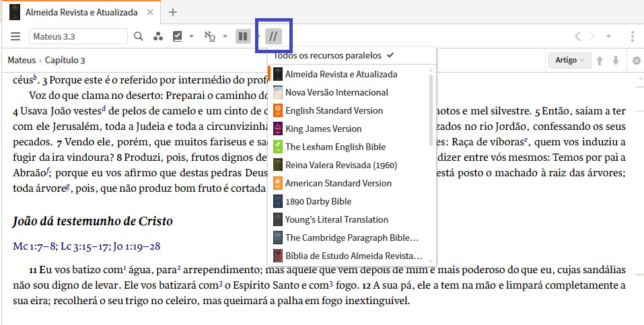Click the Almeida tab book cover icon
Screen dimensions: 644x325
point(15,12)
